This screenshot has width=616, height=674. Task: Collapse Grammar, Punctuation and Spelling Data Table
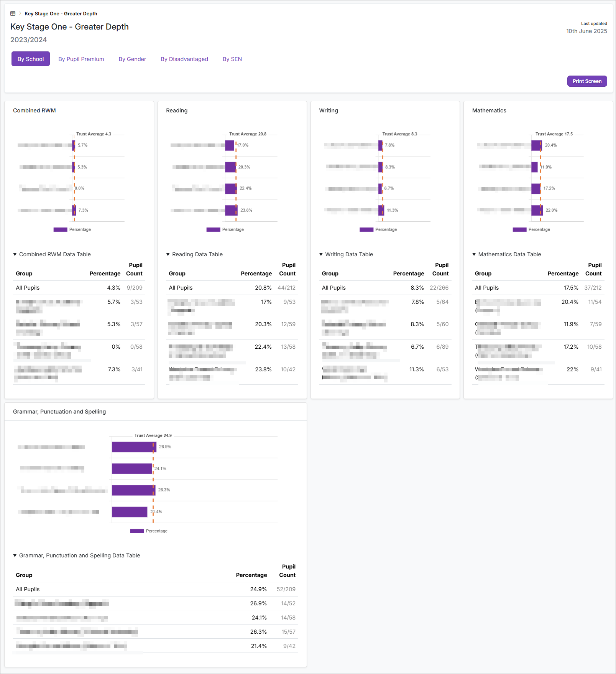[x=76, y=555]
